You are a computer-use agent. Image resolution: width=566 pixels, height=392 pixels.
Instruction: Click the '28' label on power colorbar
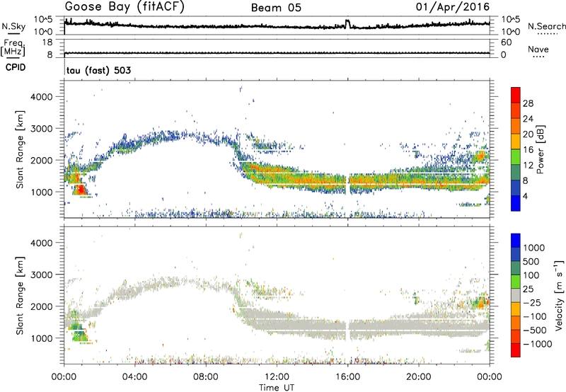click(528, 103)
